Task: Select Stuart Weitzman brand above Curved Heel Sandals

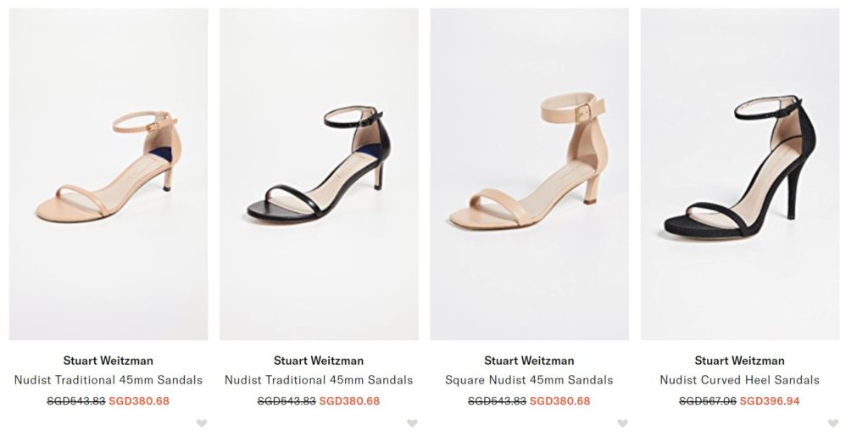Action: pyautogui.click(x=739, y=361)
